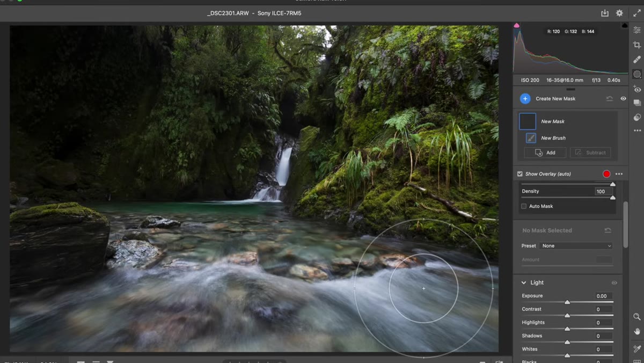The height and width of the screenshot is (363, 644).
Task: Click the blue plus Create New Mask icon
Action: tap(525, 99)
